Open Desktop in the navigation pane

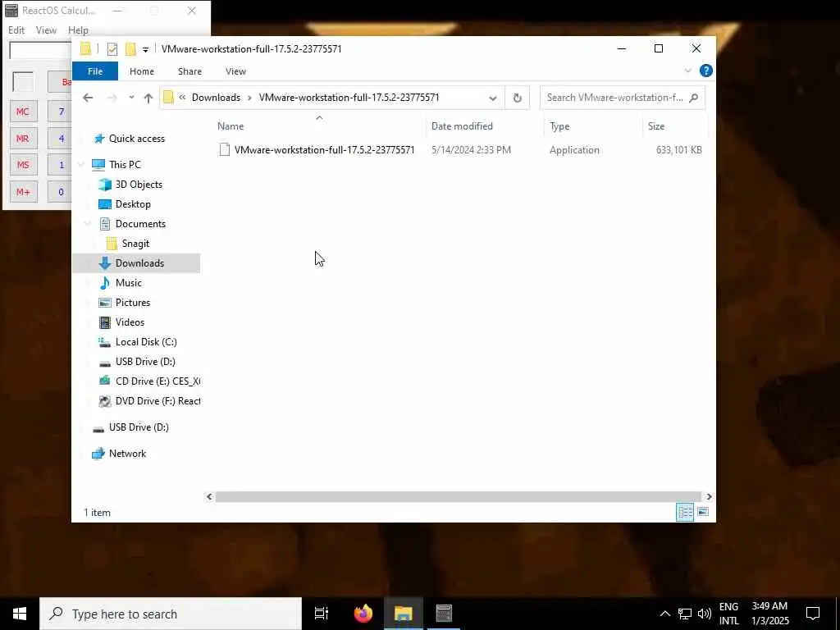click(133, 204)
